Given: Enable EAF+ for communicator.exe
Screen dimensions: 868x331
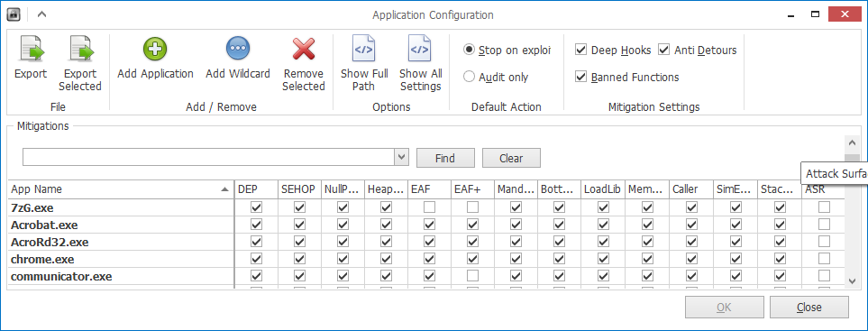Looking at the screenshot, I should click(472, 276).
